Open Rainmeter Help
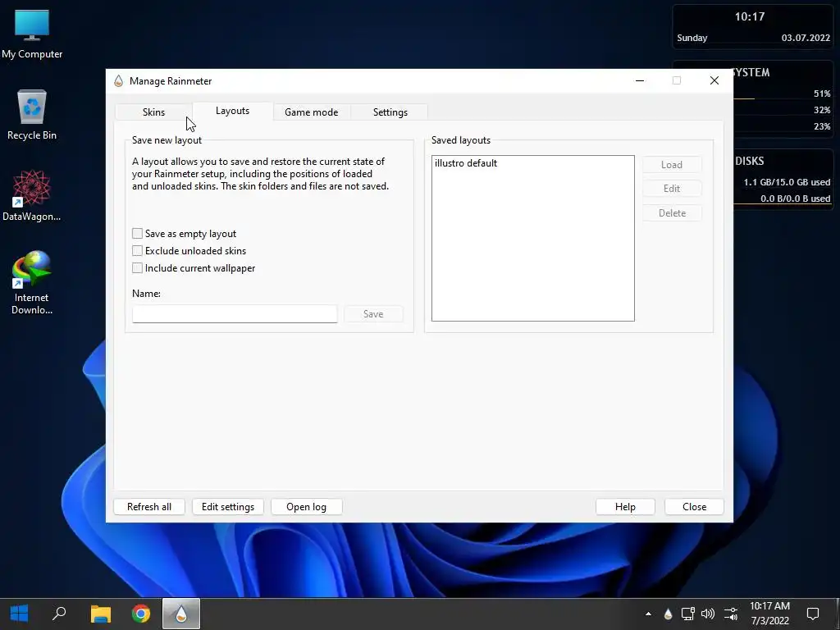This screenshot has width=840, height=630. pos(625,507)
